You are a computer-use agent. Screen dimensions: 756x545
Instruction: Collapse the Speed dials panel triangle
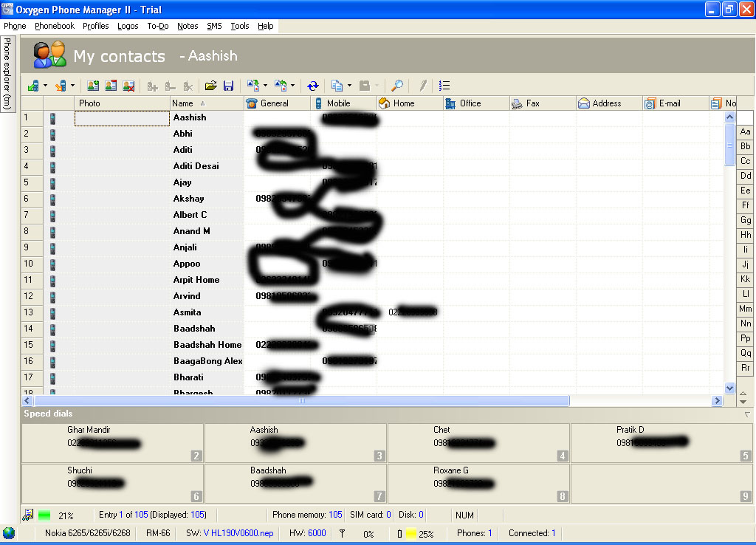pos(747,414)
